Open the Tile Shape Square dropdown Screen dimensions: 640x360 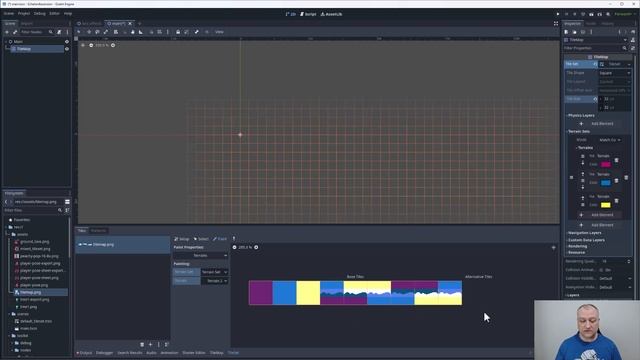click(615, 73)
